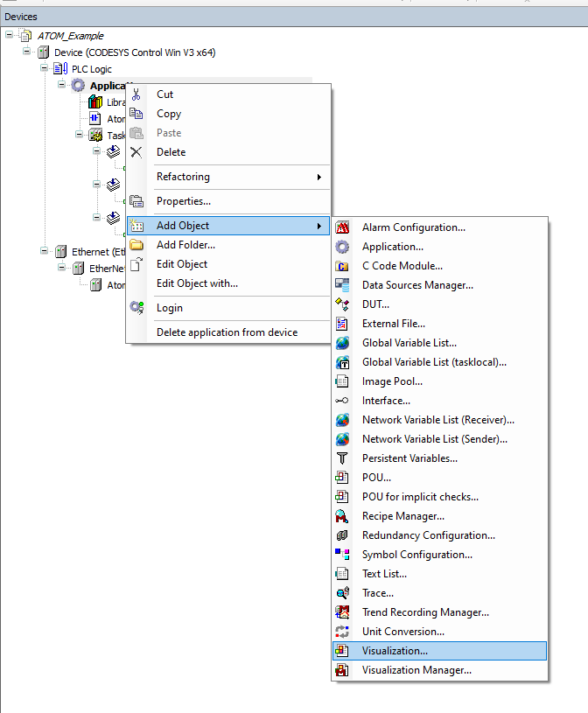Click the Data Sources Manager icon

(x=343, y=285)
